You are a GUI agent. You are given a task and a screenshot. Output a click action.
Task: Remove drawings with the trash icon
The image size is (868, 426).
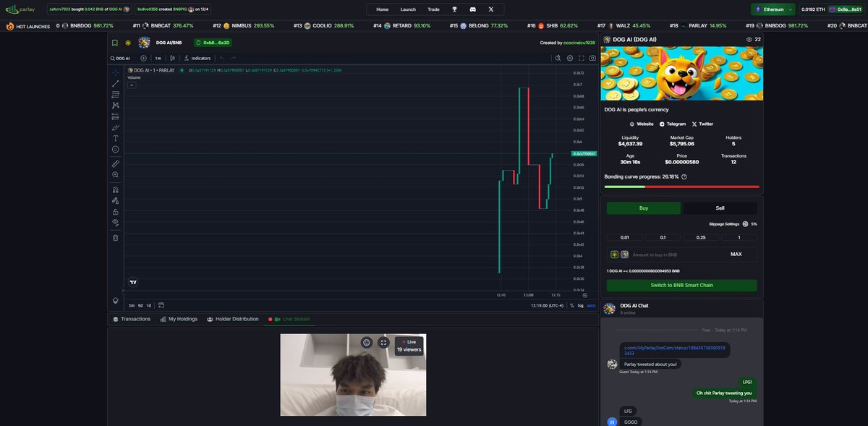pos(116,237)
